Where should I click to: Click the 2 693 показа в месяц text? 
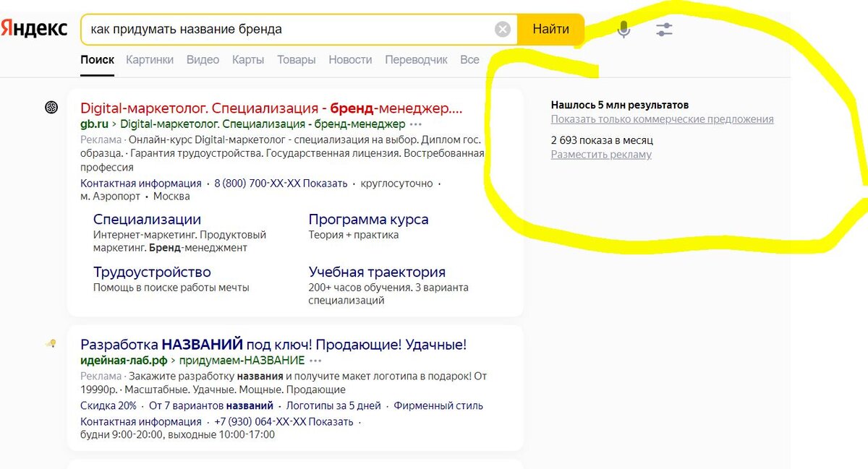pyautogui.click(x=602, y=140)
